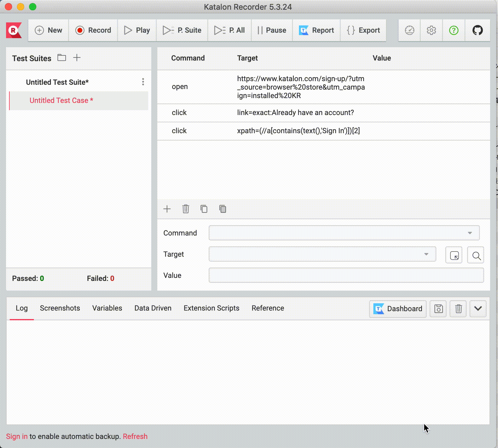The width and height of the screenshot is (498, 448).
Task: Click the Sign in link
Action: (17, 436)
